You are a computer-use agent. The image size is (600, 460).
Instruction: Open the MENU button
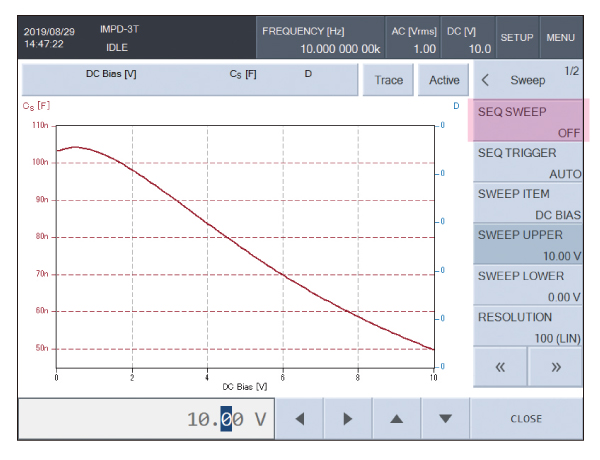(x=560, y=37)
